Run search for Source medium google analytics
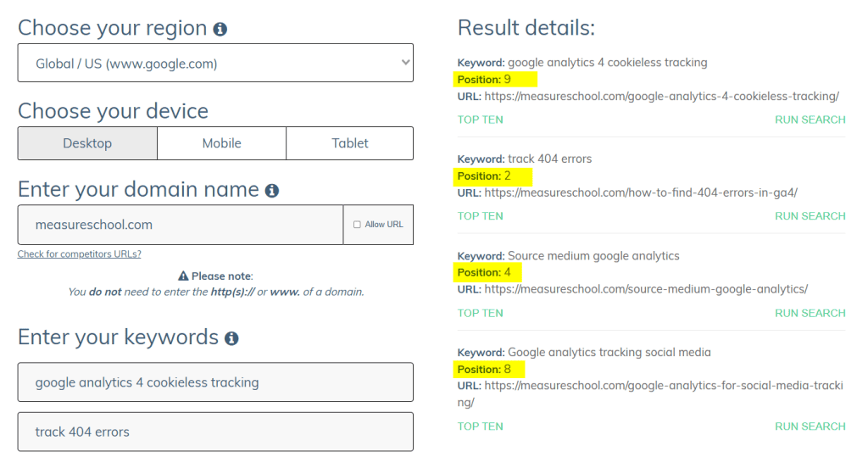Screen dimensions: 868x457 tap(810, 313)
